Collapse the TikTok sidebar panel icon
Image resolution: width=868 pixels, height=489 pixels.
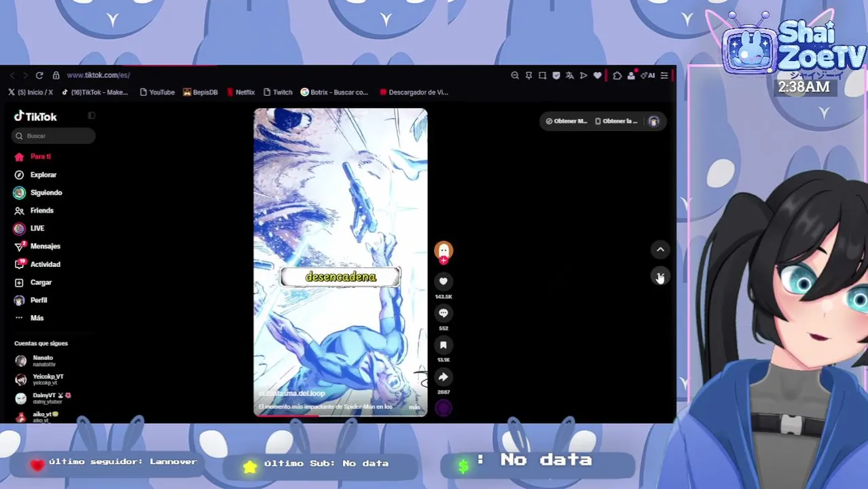pos(92,115)
